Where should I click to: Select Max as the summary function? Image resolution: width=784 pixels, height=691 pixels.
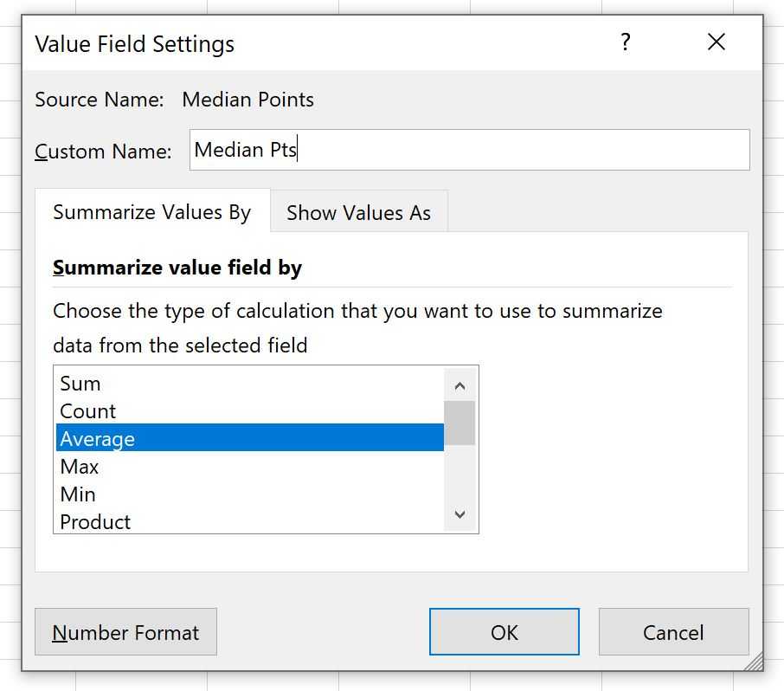pyautogui.click(x=80, y=467)
